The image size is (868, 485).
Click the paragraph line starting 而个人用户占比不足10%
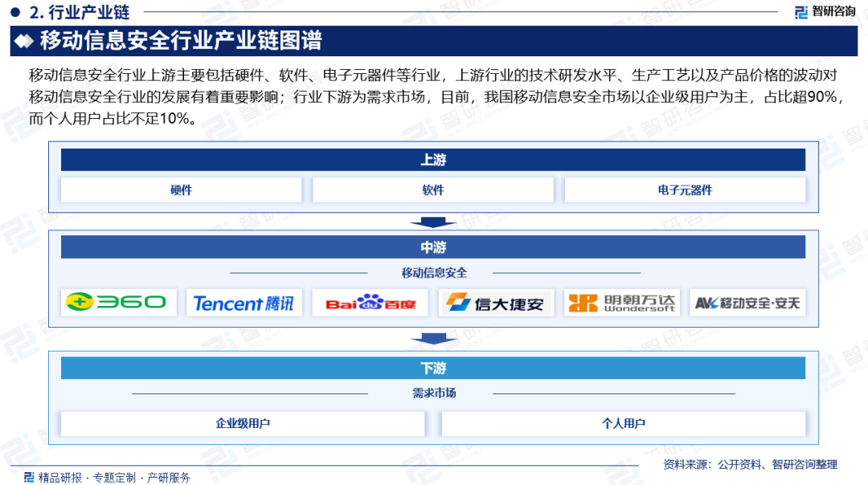pos(113,118)
